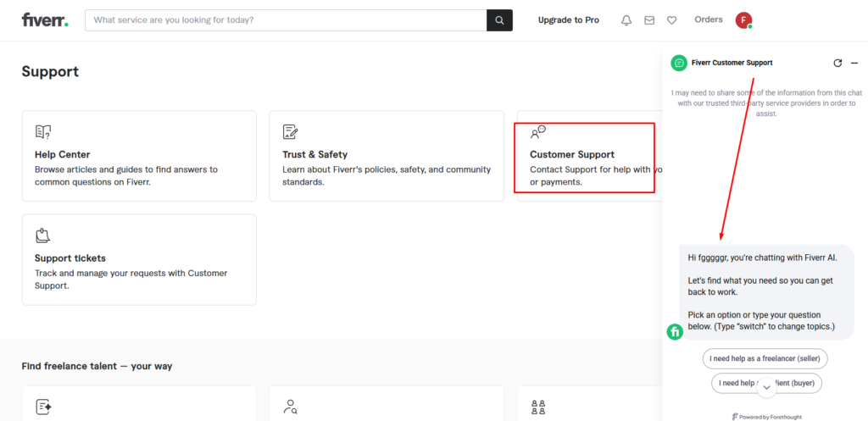Click 'Fiverr Customer Support' chat title
Screen dimensions: 868x421
click(732, 63)
